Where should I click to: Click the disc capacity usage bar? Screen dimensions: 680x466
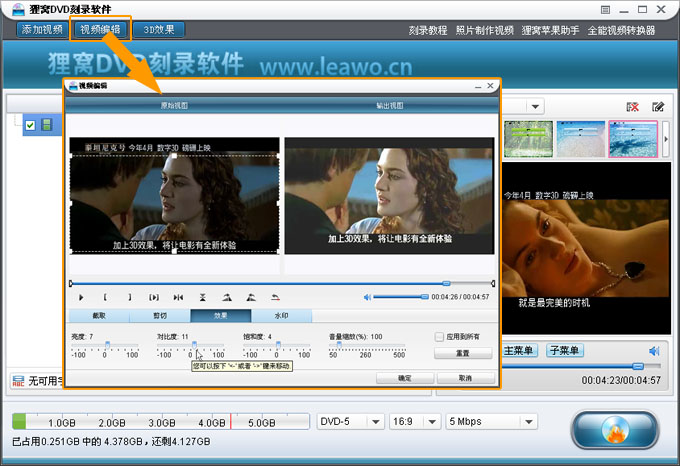point(161,421)
